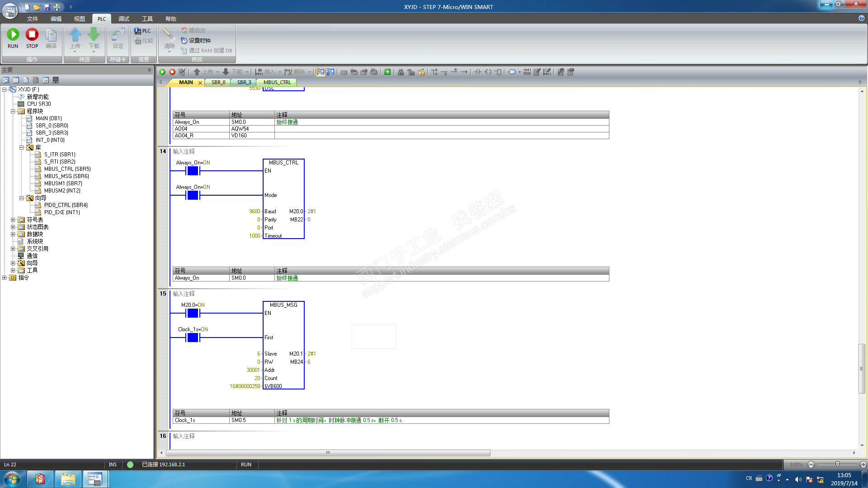Toggle program status monitoring in the toolbar
The height and width of the screenshot is (488, 868).
(x=320, y=72)
